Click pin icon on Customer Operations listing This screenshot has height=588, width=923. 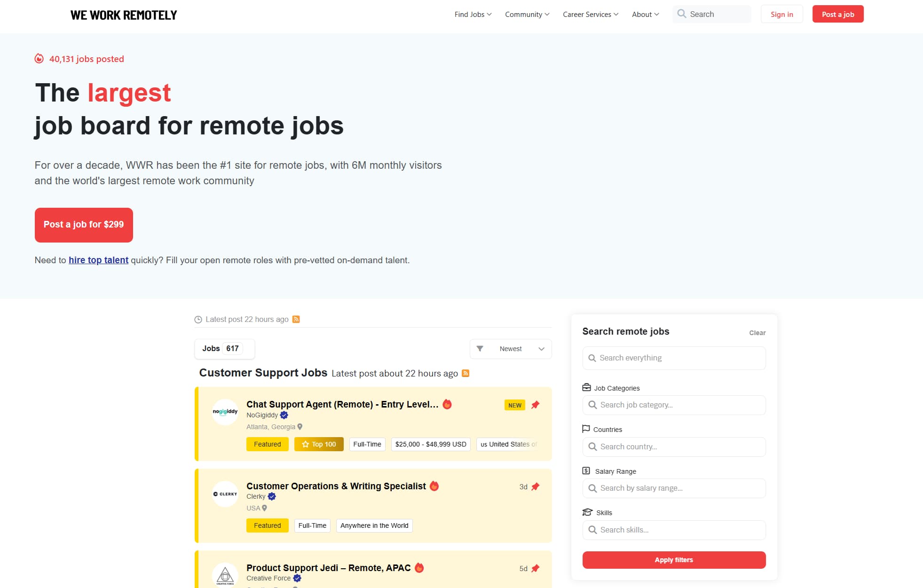point(535,486)
